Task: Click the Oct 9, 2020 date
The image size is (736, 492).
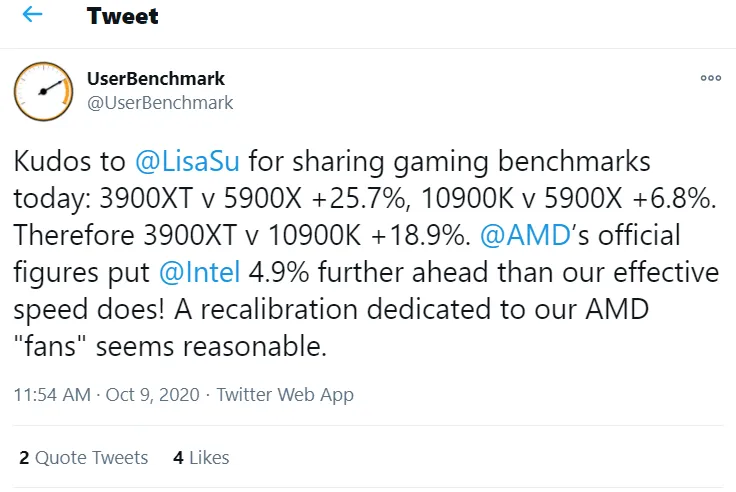Action: coord(148,395)
